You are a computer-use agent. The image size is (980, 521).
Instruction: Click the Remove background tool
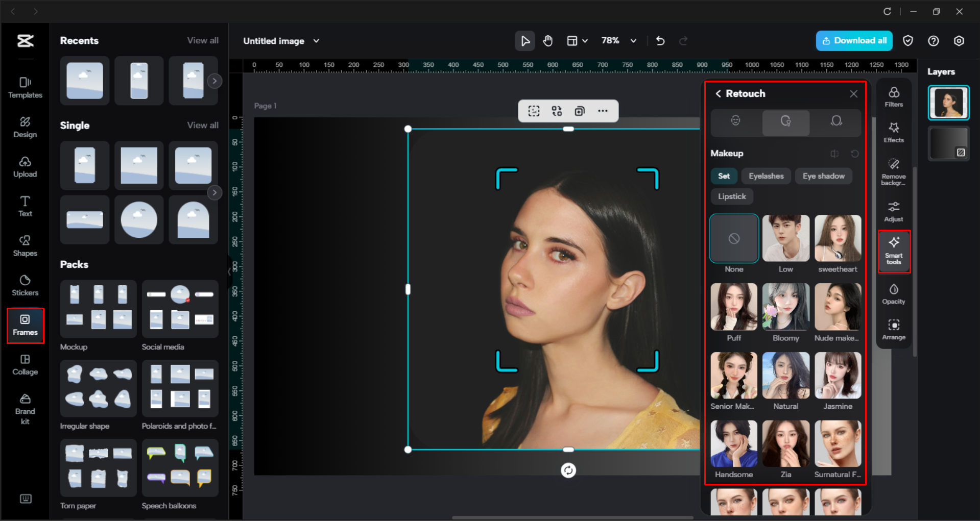point(894,170)
